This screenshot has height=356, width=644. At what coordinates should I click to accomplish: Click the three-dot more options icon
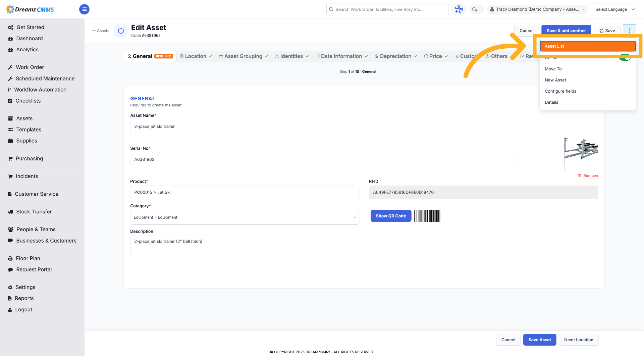(630, 31)
